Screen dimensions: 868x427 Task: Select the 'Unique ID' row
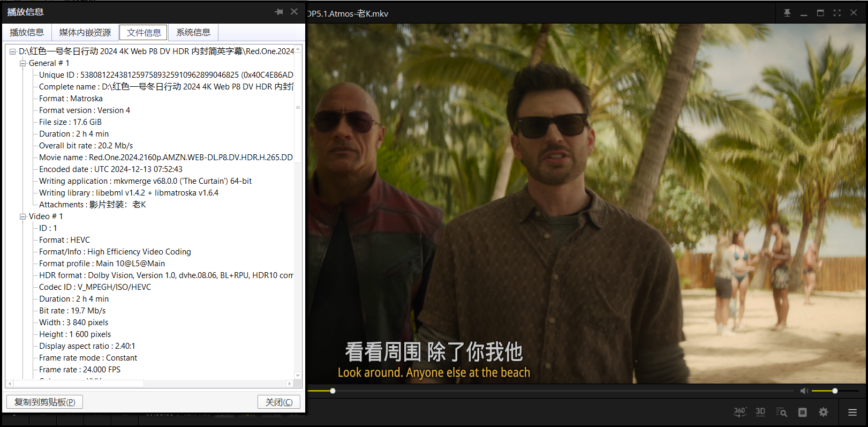pyautogui.click(x=166, y=75)
